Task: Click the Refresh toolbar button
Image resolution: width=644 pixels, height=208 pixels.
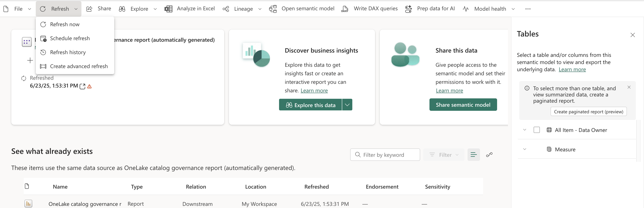Action: point(58,9)
